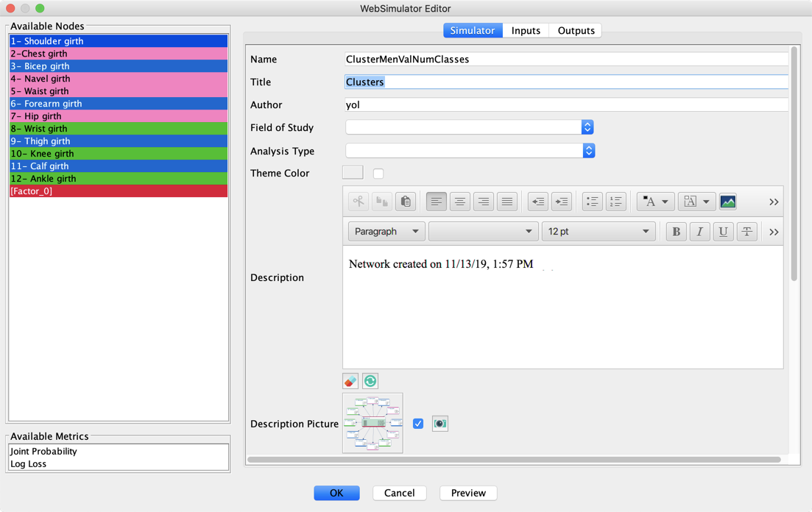Click the Theme Color swatch
812x512 pixels.
[353, 173]
